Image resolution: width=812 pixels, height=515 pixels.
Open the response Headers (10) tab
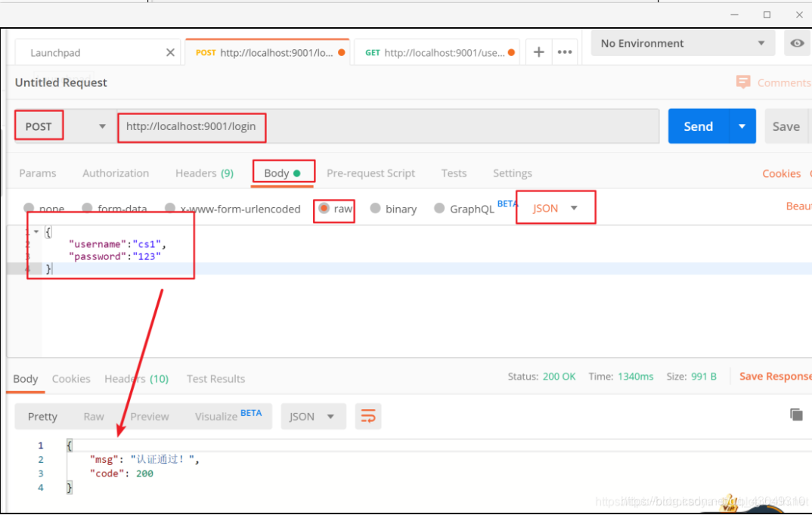pos(136,379)
